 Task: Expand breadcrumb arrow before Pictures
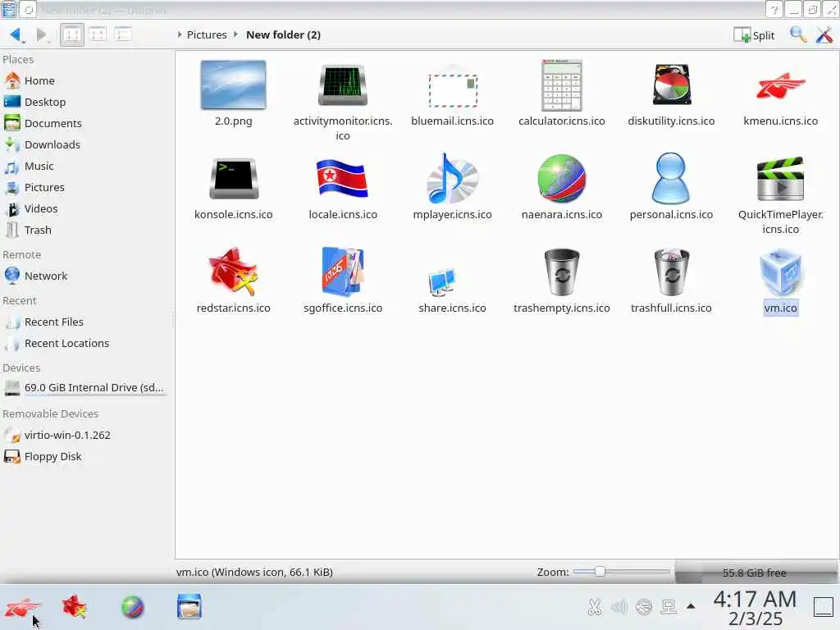180,34
